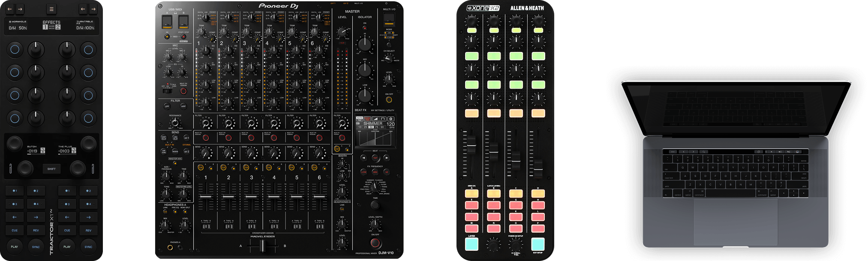Select the MULTI I/O USB button

point(389,18)
